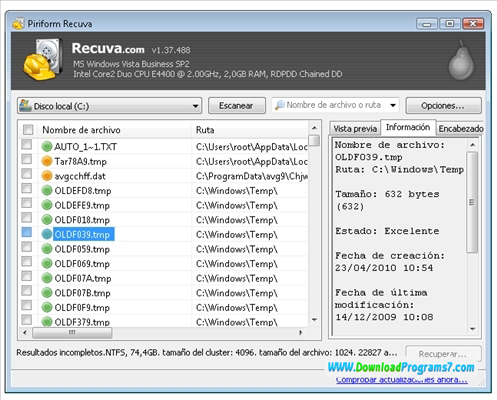Select the AUTO_1~1.TXT file name
The height and width of the screenshot is (400, 497).
86,147
